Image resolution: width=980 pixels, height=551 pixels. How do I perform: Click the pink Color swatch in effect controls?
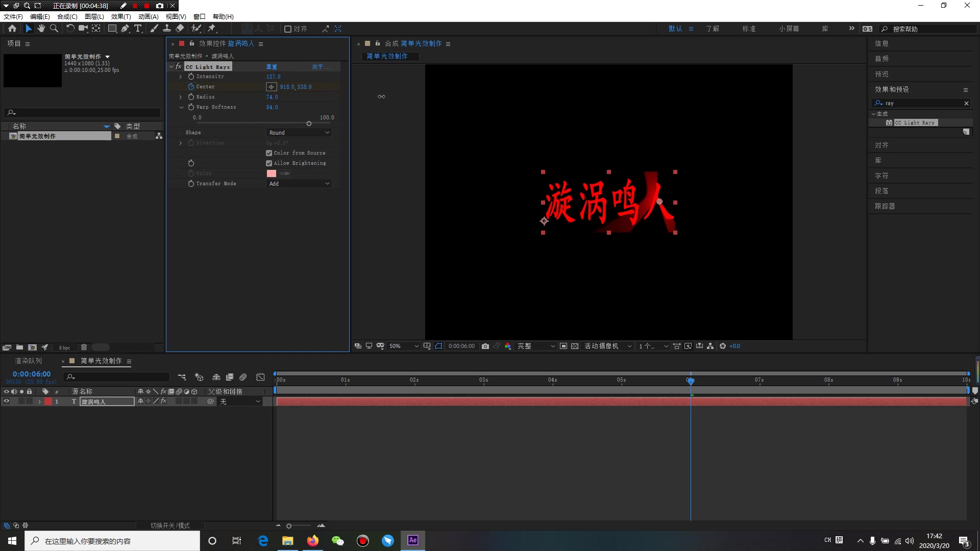point(271,173)
